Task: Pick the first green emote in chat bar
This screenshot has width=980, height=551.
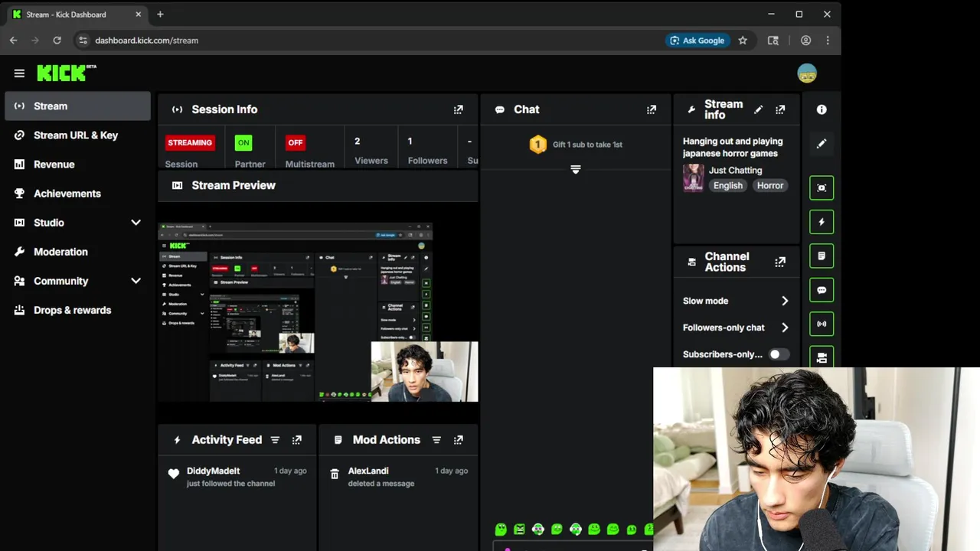Action: (501, 529)
